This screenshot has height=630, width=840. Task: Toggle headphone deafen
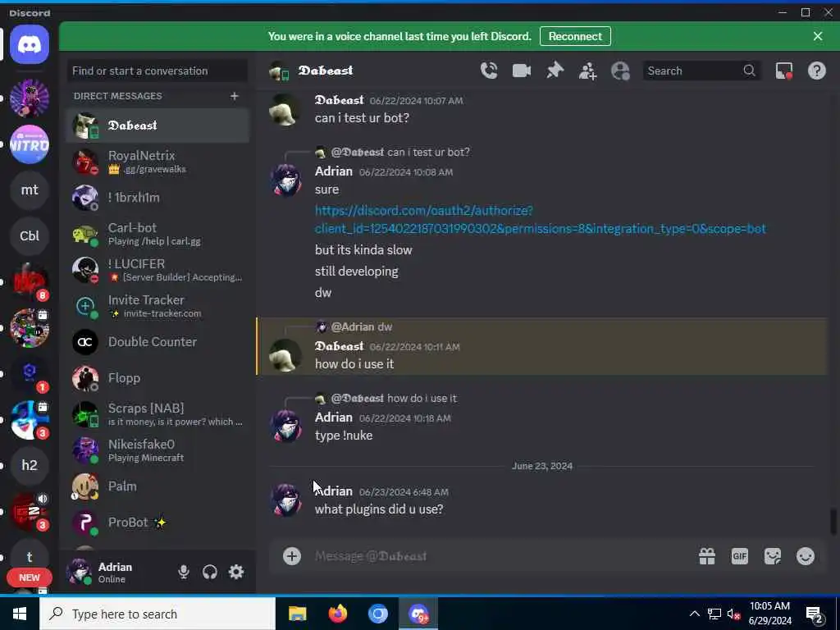coord(210,572)
